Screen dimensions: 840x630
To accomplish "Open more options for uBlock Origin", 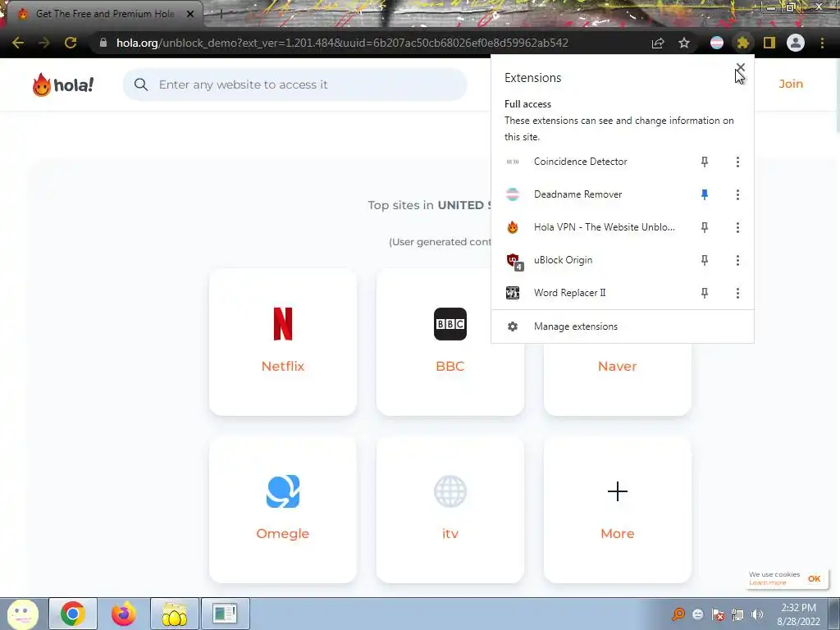I will pyautogui.click(x=737, y=260).
